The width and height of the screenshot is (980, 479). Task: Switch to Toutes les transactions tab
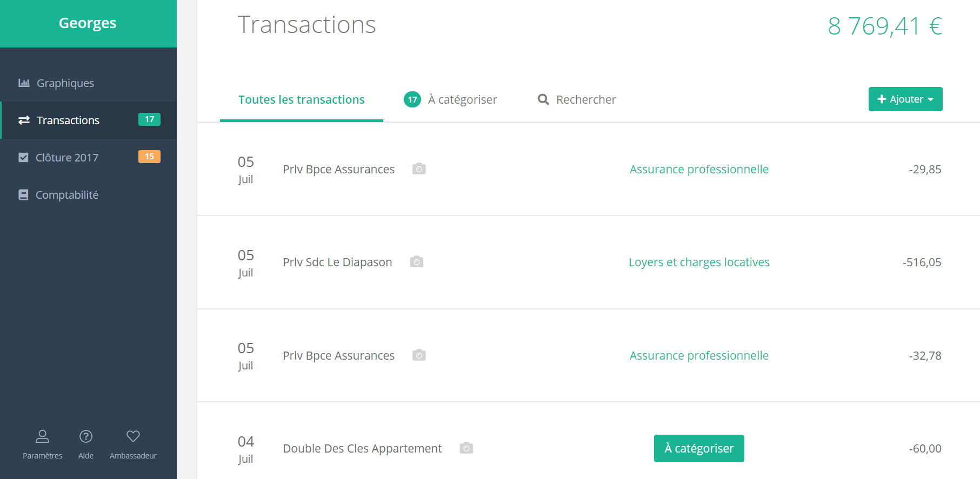pos(302,99)
